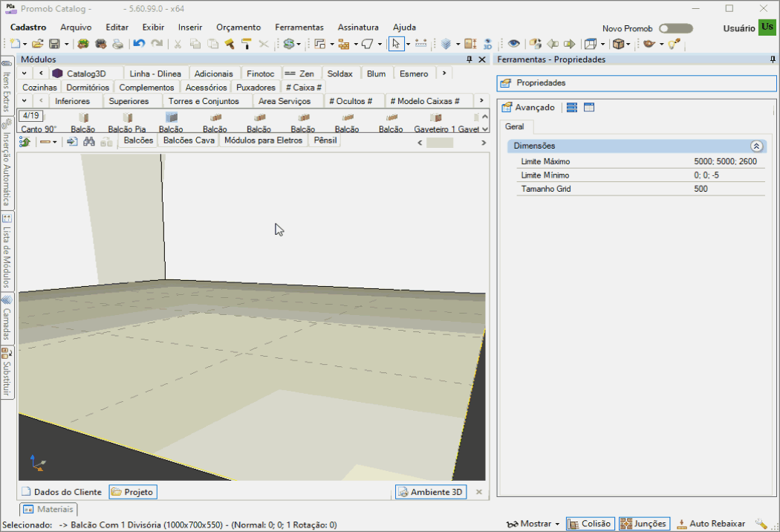Switch to the Dormitórios tab
The width and height of the screenshot is (780, 532).
tap(88, 87)
